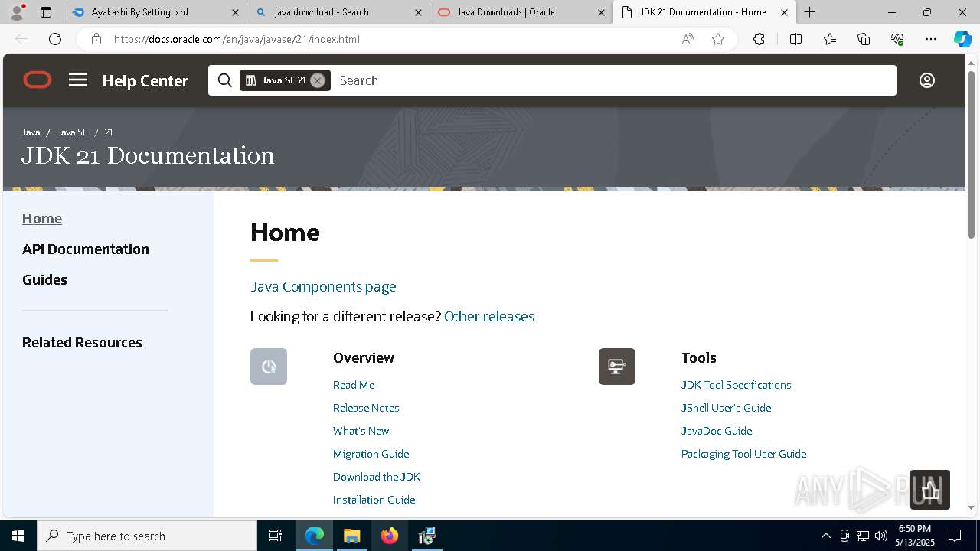Open Collections in Edge toolbar
This screenshot has height=551, width=980.
coord(864,39)
